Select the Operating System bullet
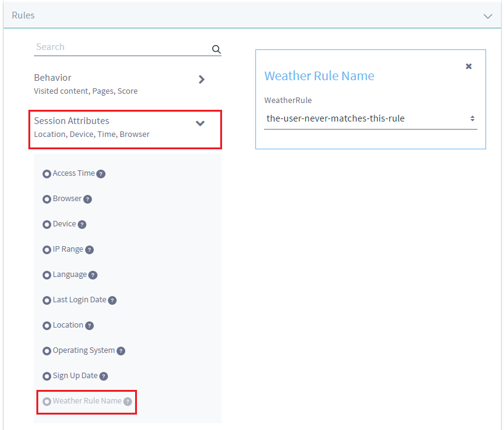504x430 pixels. tap(47, 351)
